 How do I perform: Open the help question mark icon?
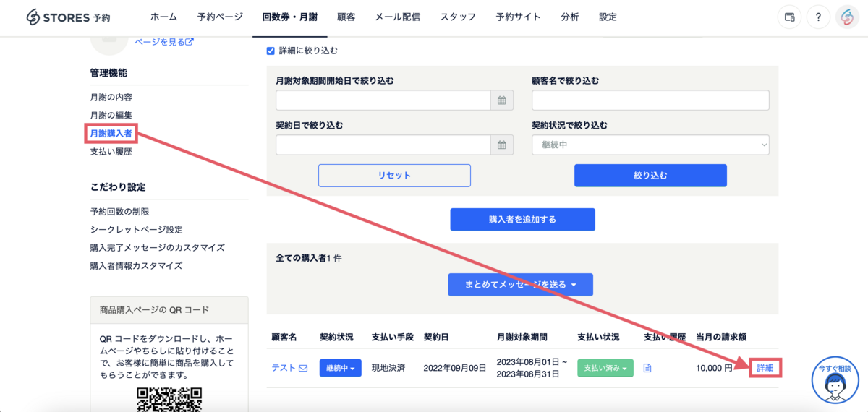click(818, 17)
